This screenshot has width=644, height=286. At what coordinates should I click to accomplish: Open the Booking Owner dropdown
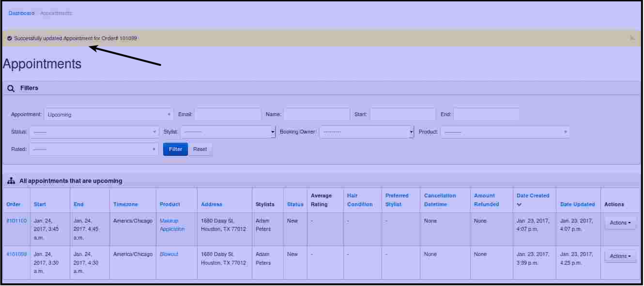(x=367, y=132)
